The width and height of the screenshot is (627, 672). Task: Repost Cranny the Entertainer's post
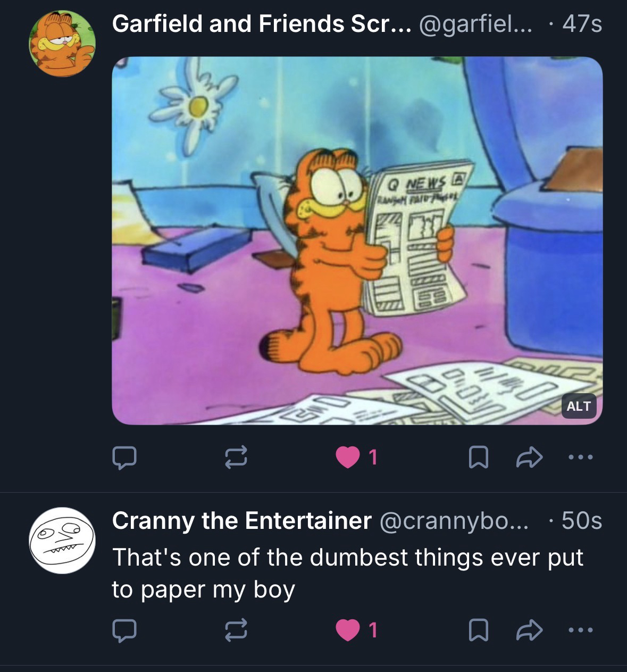click(236, 630)
